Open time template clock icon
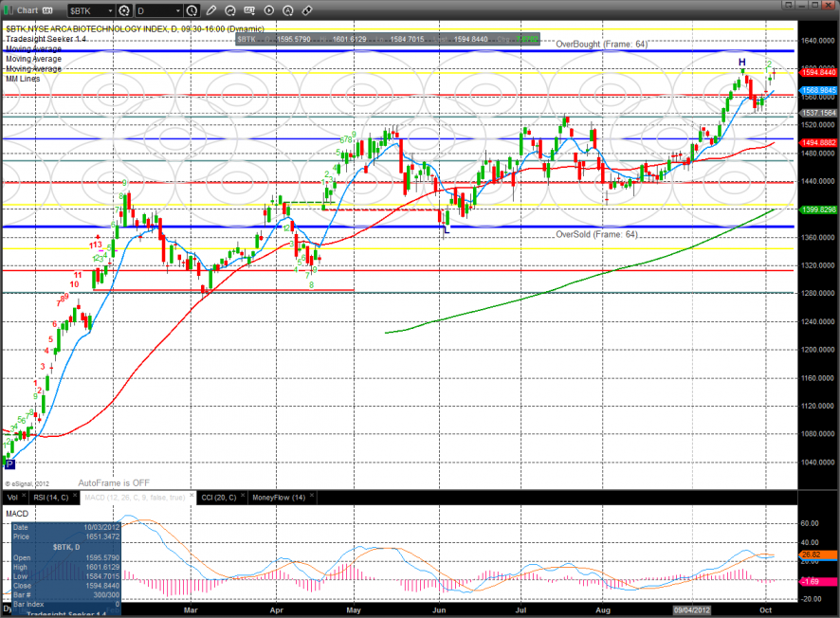The height and width of the screenshot is (618, 840). point(192,10)
